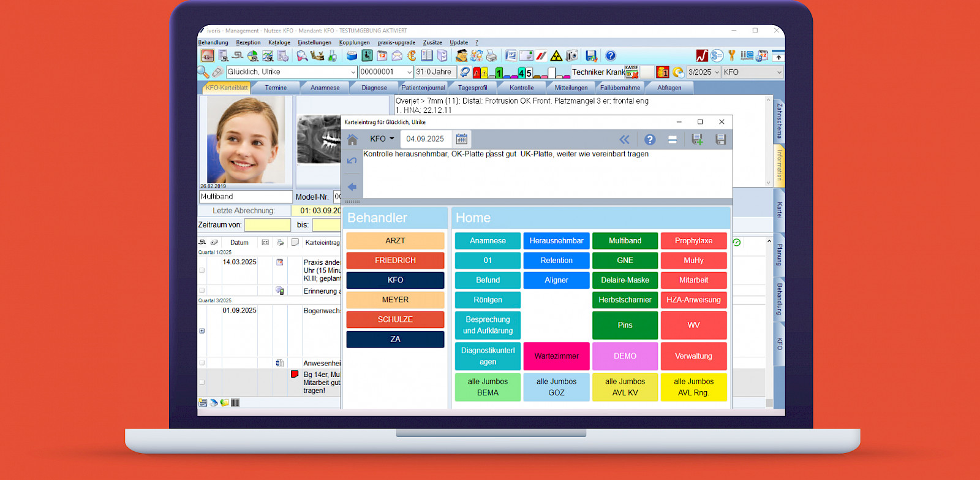Click the save-with-plus disk icon
The image size is (980, 480).
[697, 139]
